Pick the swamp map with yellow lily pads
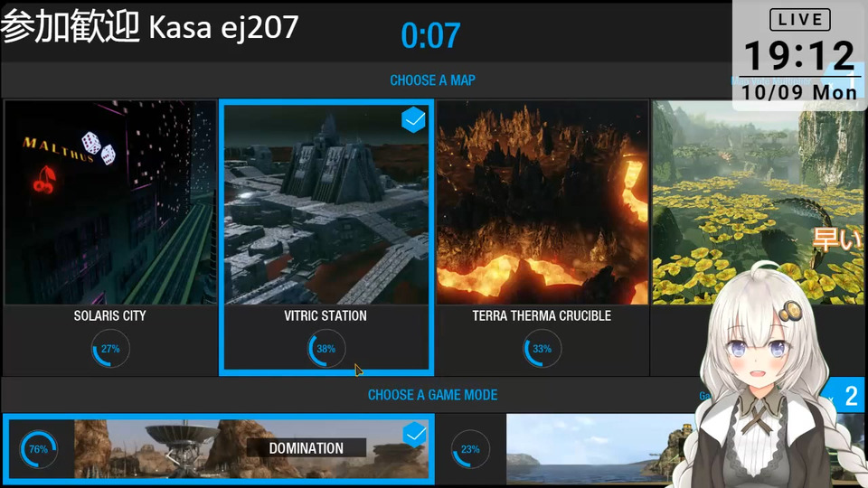Screen dimensions: 868x488 pos(758,202)
